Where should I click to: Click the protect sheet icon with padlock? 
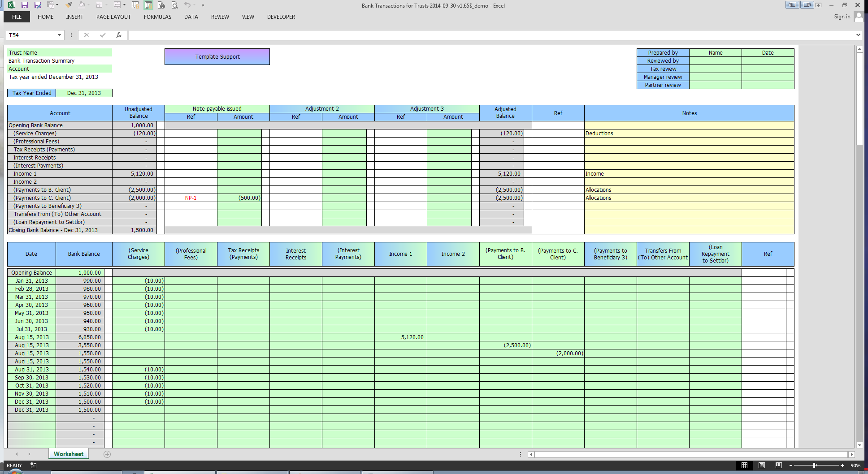click(135, 5)
